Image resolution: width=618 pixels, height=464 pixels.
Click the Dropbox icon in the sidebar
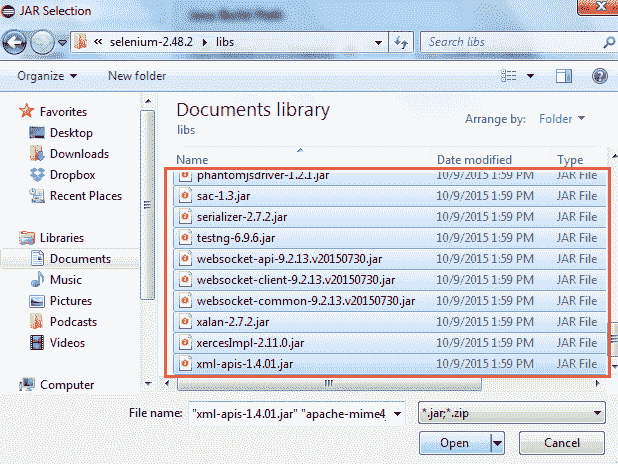(37, 175)
